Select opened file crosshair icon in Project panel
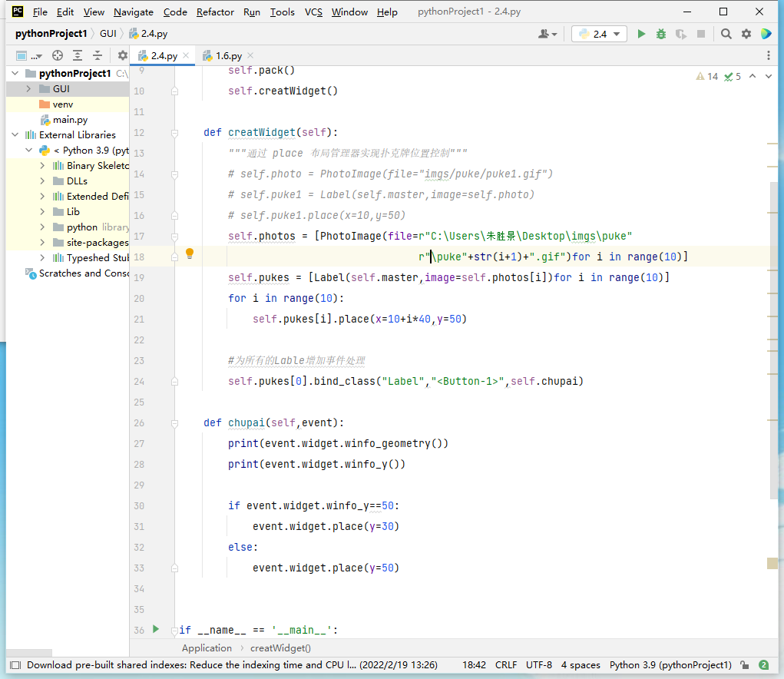 (x=58, y=55)
